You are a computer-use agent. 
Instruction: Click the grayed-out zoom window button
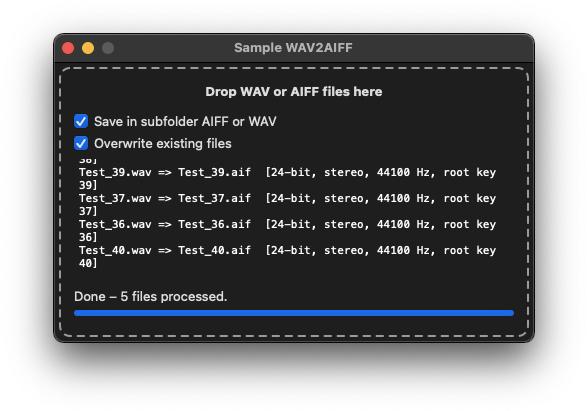pos(108,48)
